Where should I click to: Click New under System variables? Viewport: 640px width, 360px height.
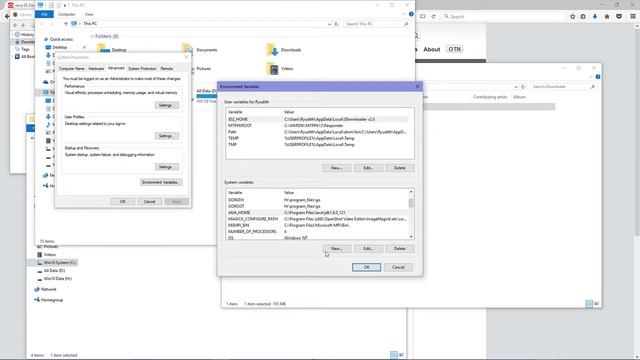[337, 249]
